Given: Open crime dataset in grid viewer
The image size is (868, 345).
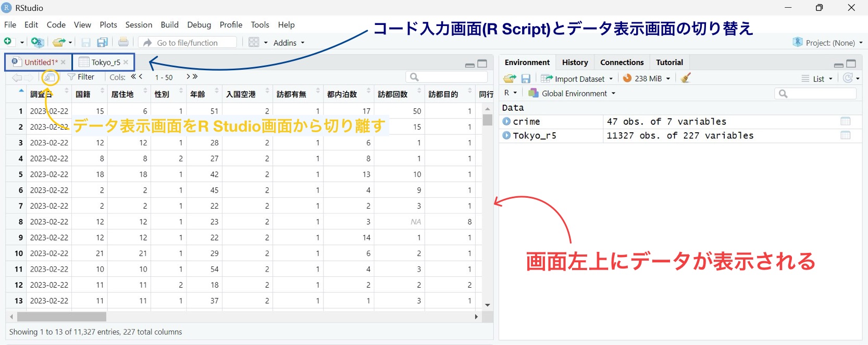Looking at the screenshot, I should 845,121.
